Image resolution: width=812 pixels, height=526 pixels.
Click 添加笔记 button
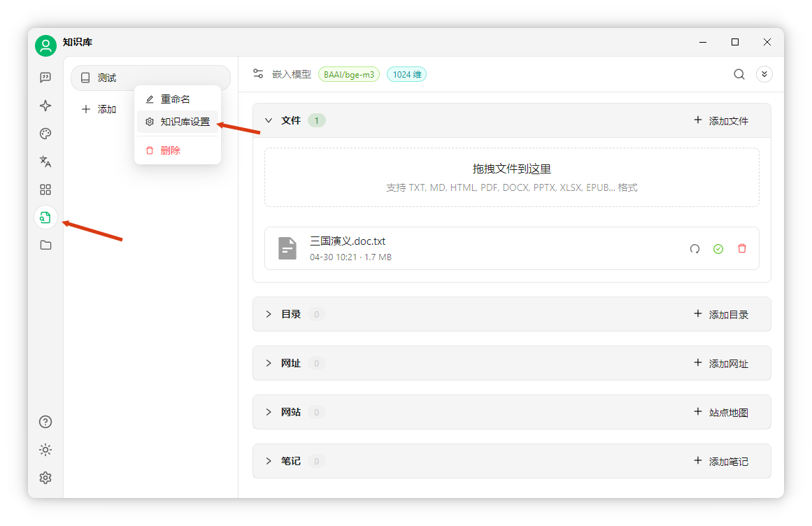point(721,461)
